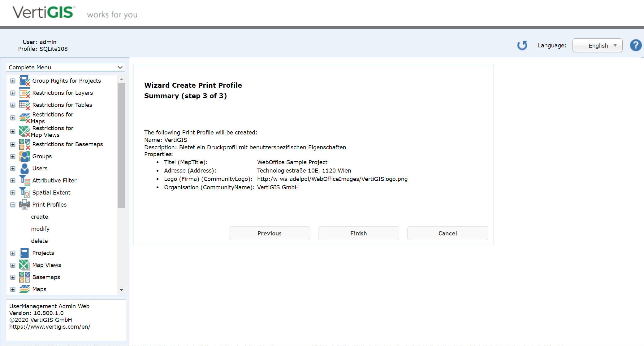Select the create entry under Print Profiles
Image resolution: width=644 pixels, height=346 pixels.
click(x=40, y=217)
